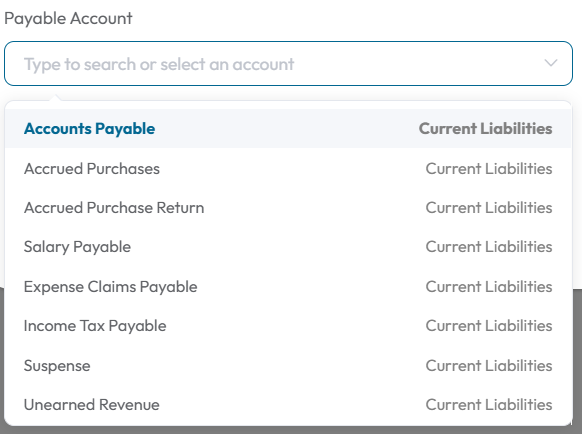
Task: Click Current Liabilities label beside Income Tax Payable
Action: pos(489,326)
